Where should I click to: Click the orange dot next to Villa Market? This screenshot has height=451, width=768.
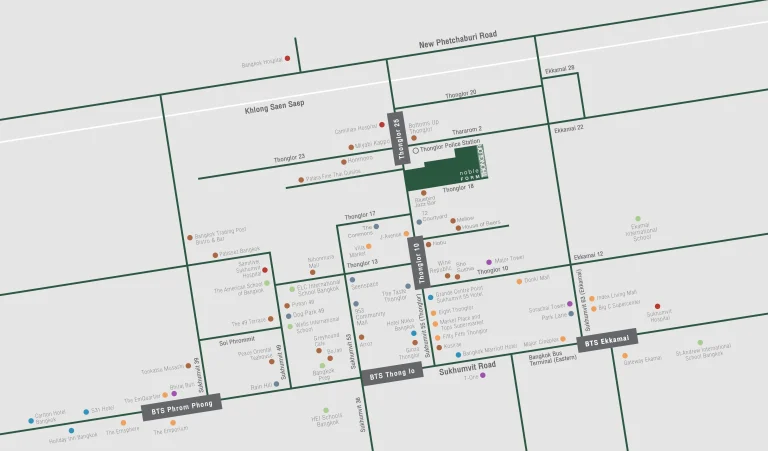pos(368,246)
